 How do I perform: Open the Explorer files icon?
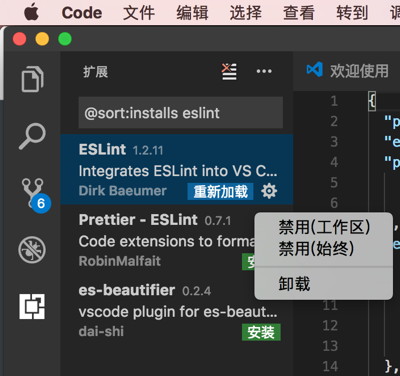(x=32, y=79)
